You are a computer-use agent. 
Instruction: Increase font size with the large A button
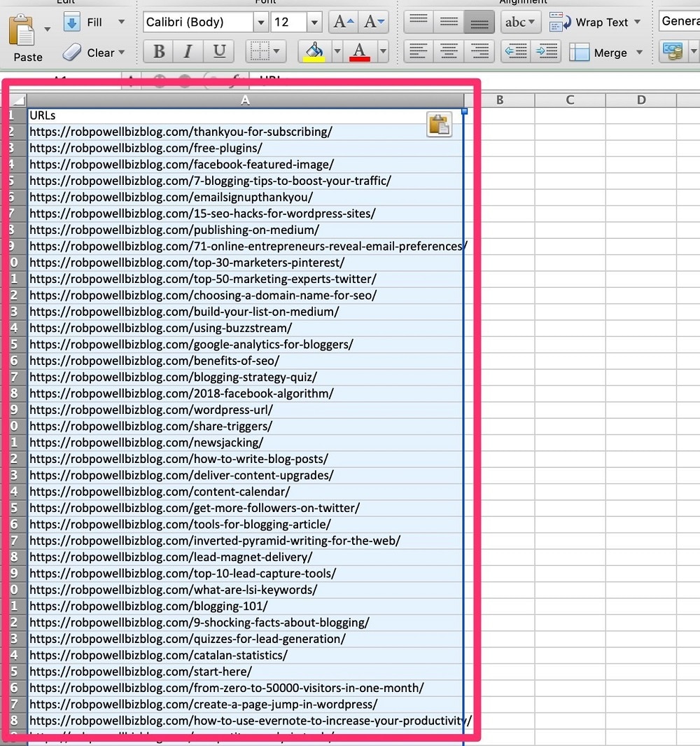[x=343, y=22]
